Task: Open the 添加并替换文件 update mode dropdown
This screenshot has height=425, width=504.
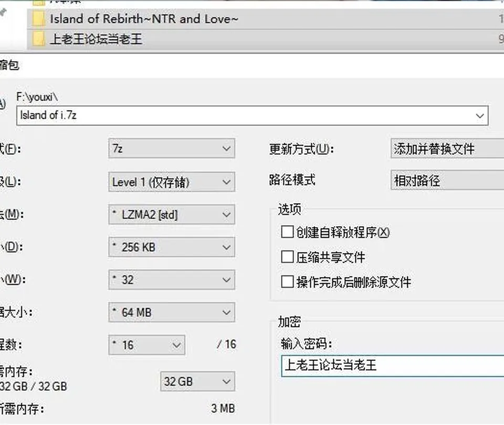Action: pyautogui.click(x=447, y=148)
